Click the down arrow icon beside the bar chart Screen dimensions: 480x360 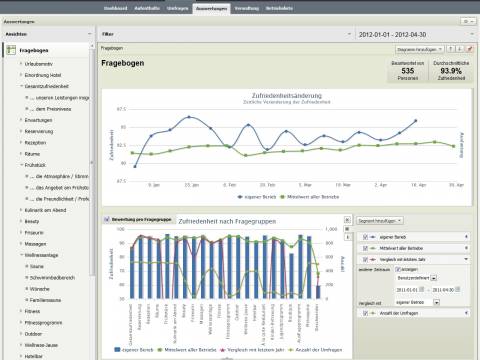(x=347, y=237)
